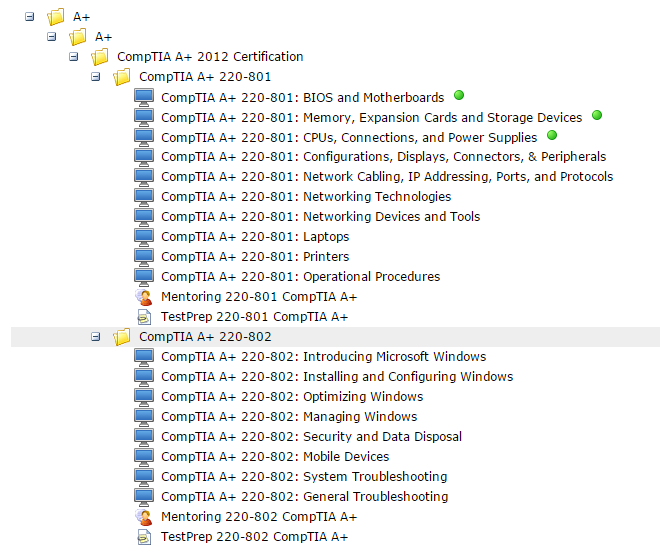
Task: Select 220-802: System Troubleshooting
Action: 304,477
